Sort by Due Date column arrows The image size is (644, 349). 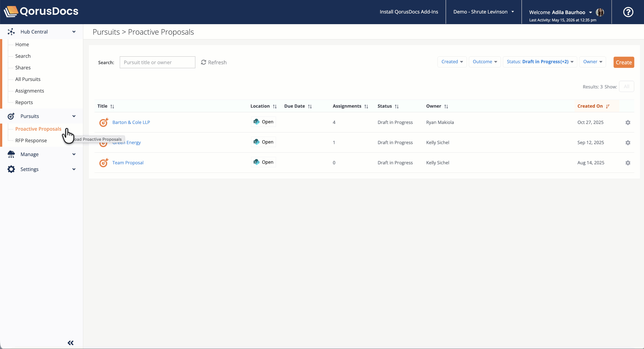click(310, 107)
